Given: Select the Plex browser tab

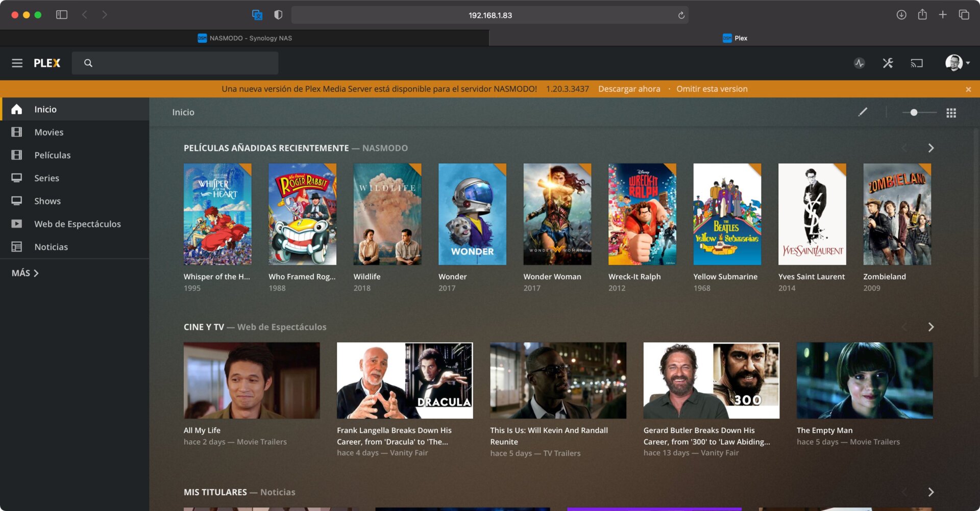Looking at the screenshot, I should pos(735,38).
